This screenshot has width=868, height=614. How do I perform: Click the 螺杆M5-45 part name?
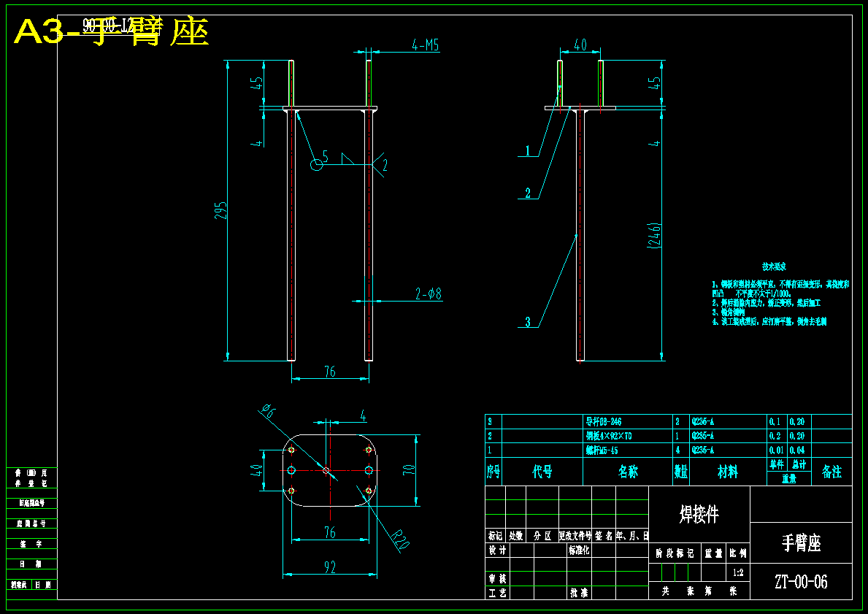click(x=602, y=450)
